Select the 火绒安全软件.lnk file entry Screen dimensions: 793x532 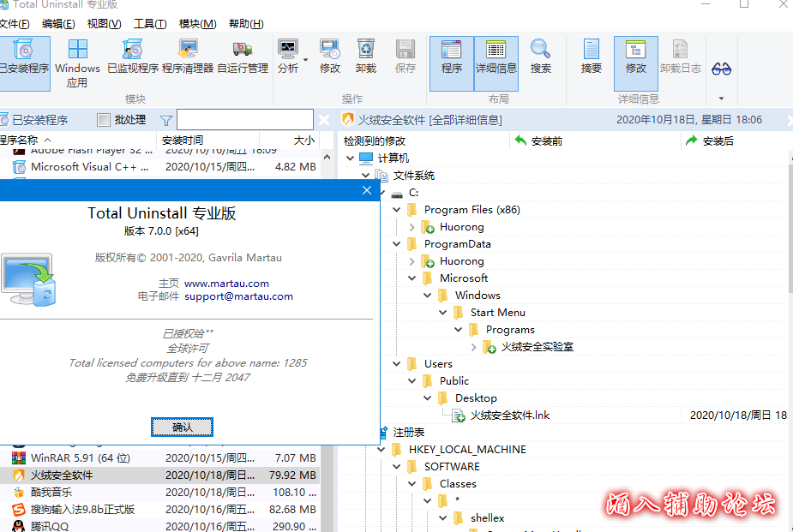tap(510, 415)
